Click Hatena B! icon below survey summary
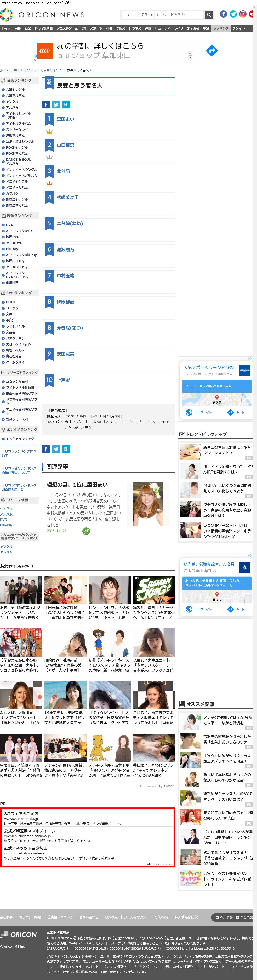Viewport: 257px width, 980px height. tap(66, 449)
